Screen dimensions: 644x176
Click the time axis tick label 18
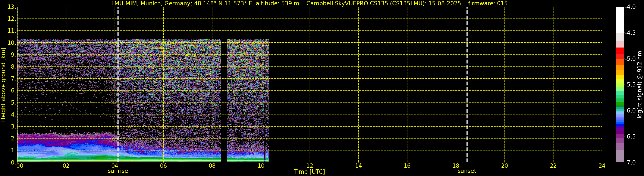(x=456, y=166)
